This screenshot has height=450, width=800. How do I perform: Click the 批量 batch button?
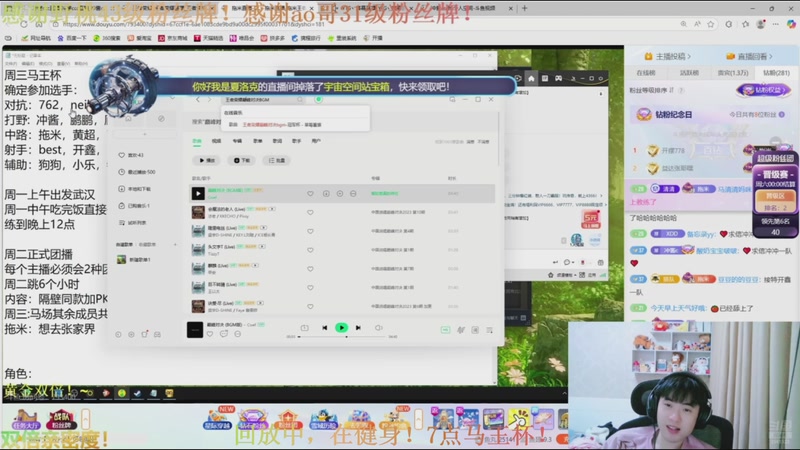coord(277,160)
